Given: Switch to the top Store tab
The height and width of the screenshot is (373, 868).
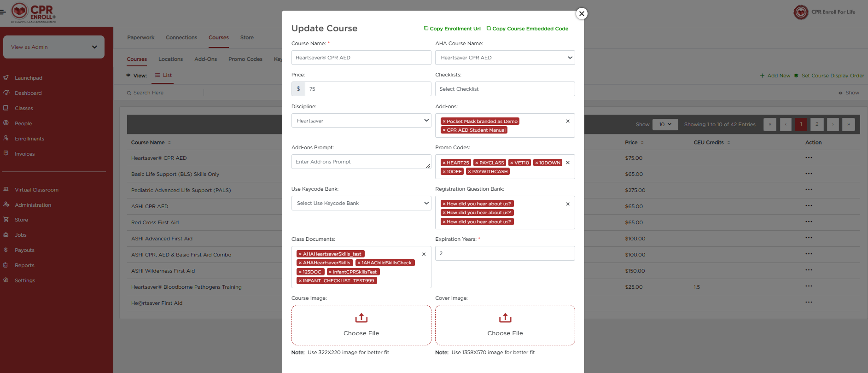Looking at the screenshot, I should click(247, 37).
